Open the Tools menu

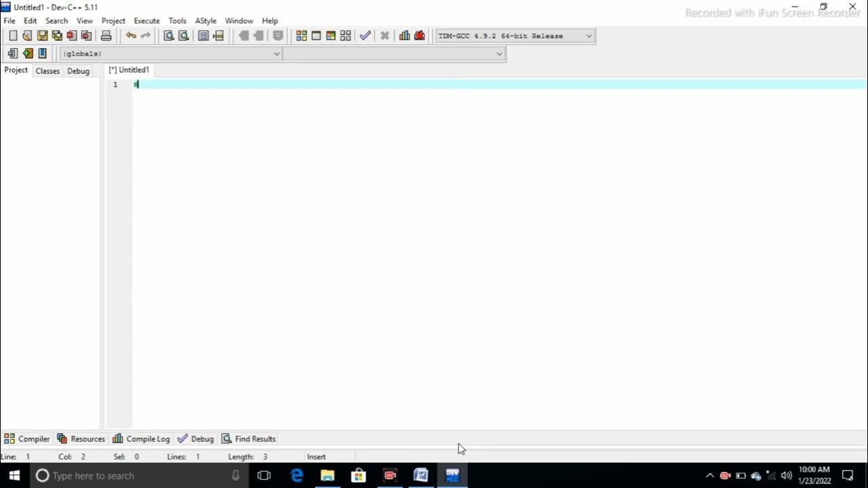tap(178, 21)
